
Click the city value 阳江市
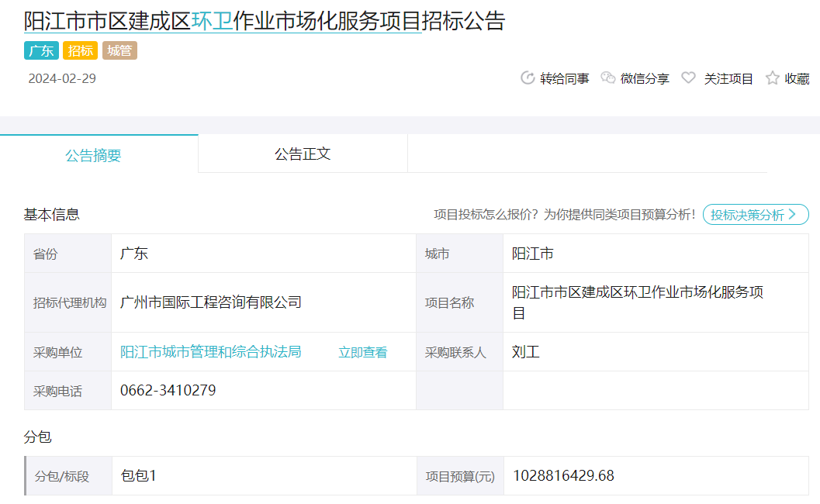click(532, 254)
